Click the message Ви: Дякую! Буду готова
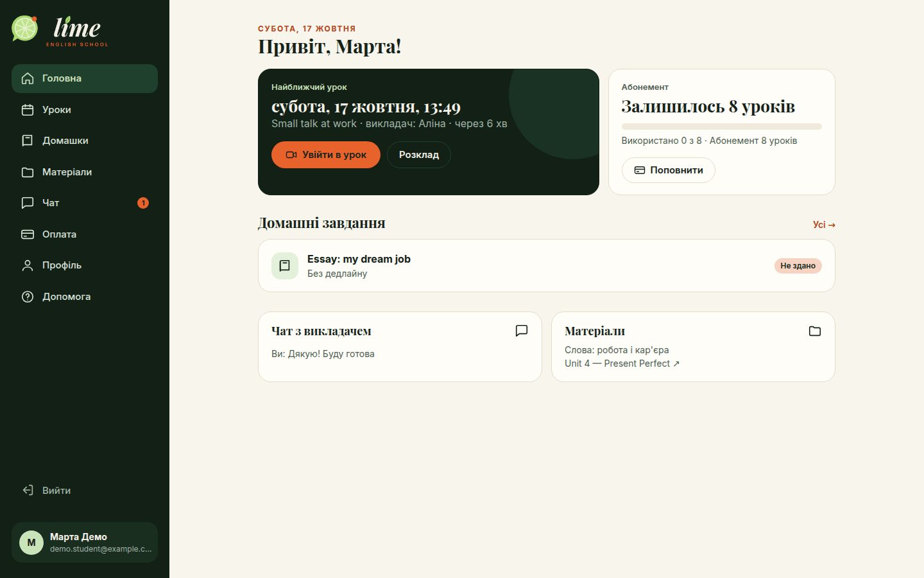 tap(323, 354)
